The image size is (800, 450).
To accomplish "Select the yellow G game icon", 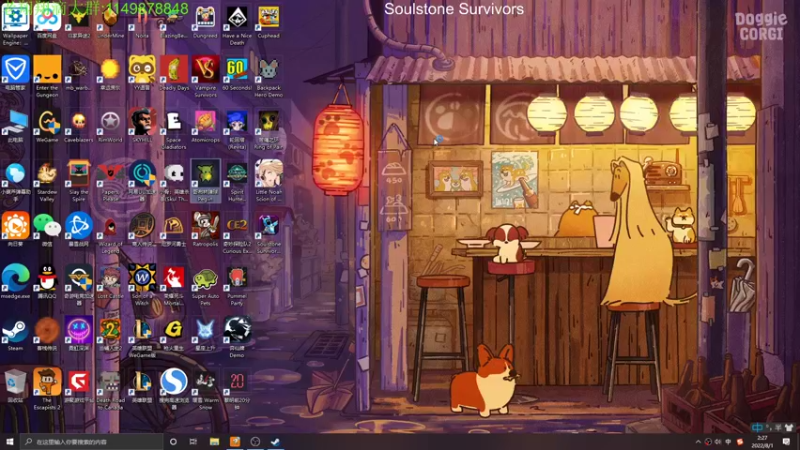I will tap(173, 335).
